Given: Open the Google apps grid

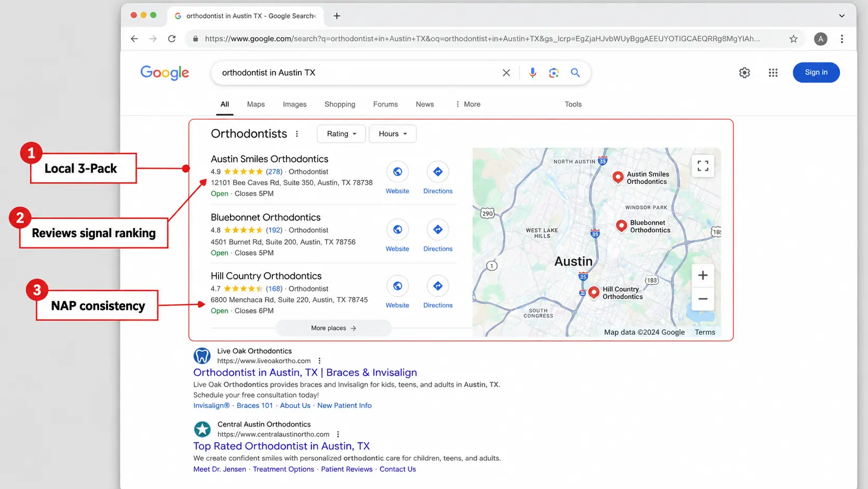Looking at the screenshot, I should click(773, 73).
